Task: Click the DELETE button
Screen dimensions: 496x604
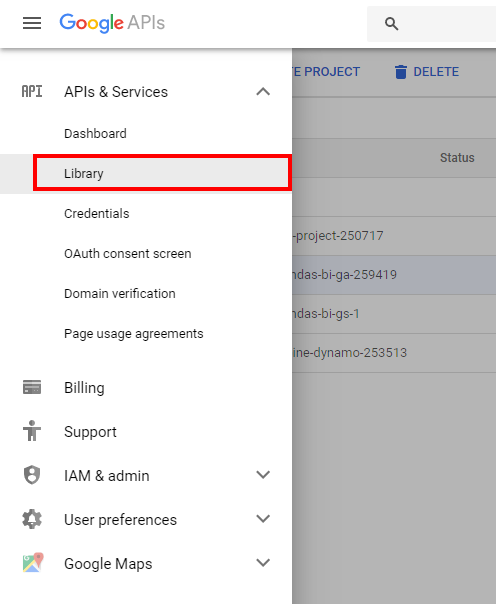Action: click(x=427, y=72)
